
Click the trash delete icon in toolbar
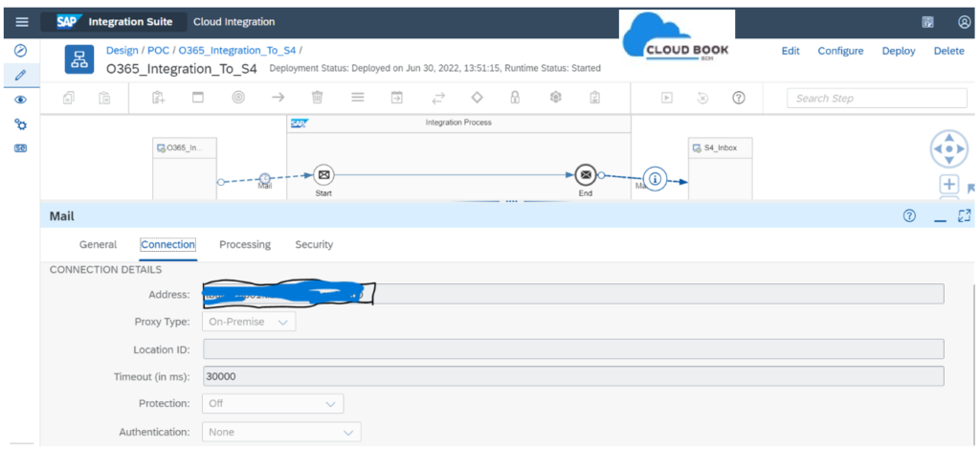[318, 98]
